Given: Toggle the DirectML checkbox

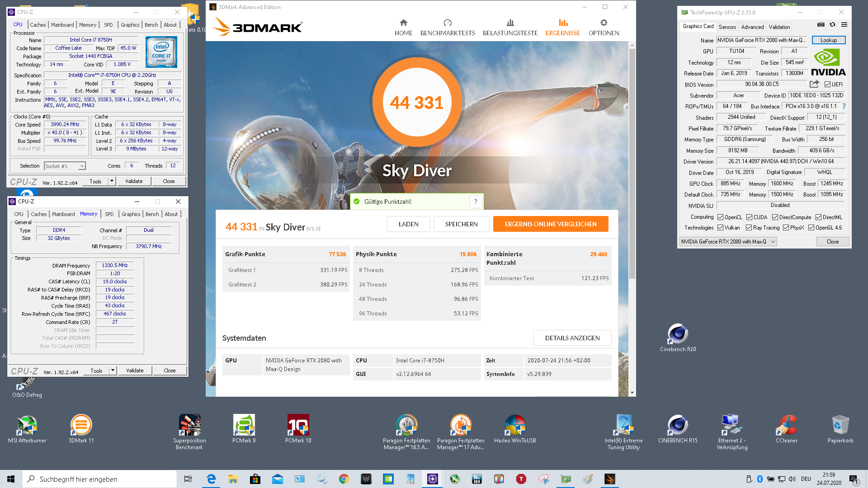Looking at the screenshot, I should (x=818, y=217).
